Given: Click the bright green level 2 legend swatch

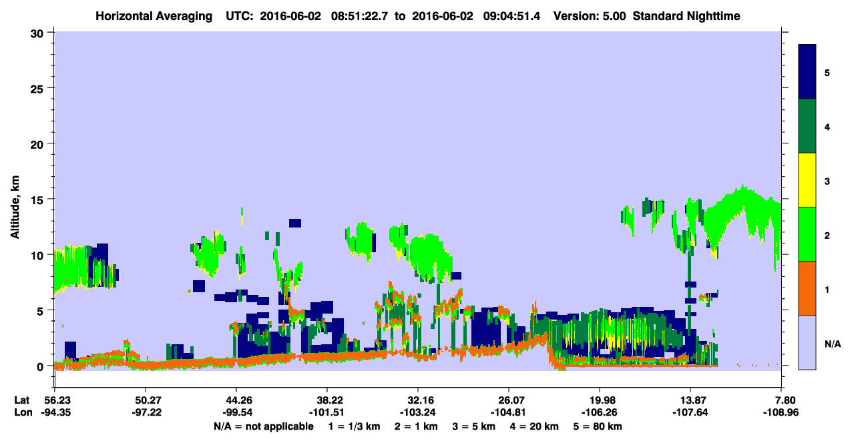Looking at the screenshot, I should pyautogui.click(x=808, y=234).
